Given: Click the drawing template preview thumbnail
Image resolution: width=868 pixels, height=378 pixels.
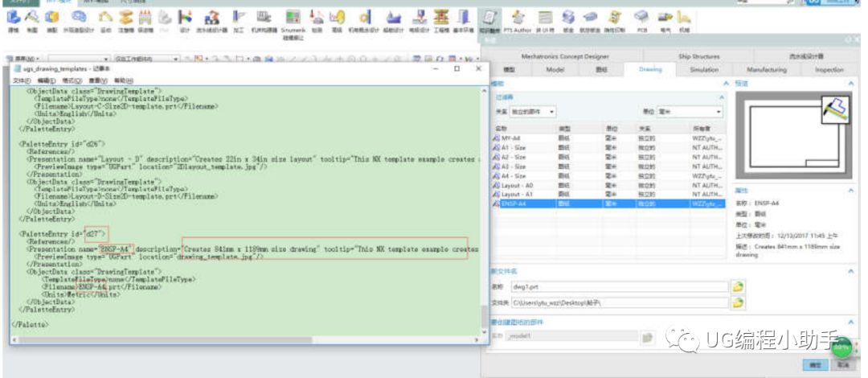Looking at the screenshot, I should pyautogui.click(x=796, y=134).
